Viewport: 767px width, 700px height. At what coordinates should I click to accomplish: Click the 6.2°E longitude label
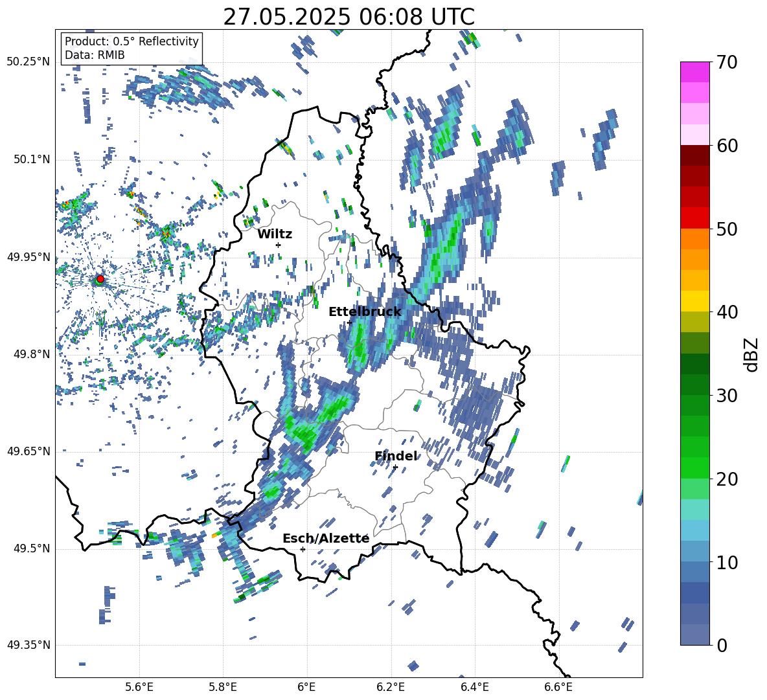(391, 687)
